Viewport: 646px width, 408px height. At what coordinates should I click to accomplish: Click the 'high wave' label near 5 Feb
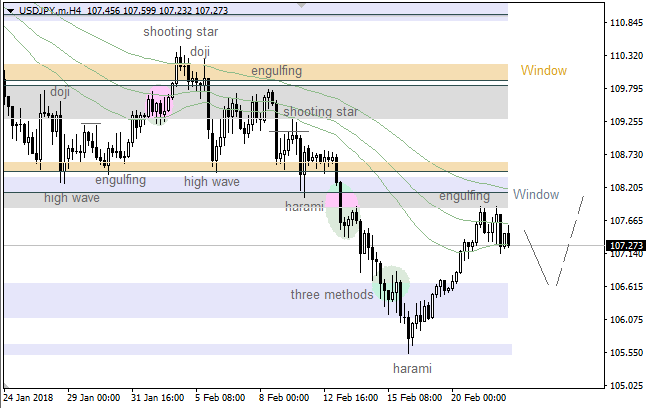coord(211,182)
